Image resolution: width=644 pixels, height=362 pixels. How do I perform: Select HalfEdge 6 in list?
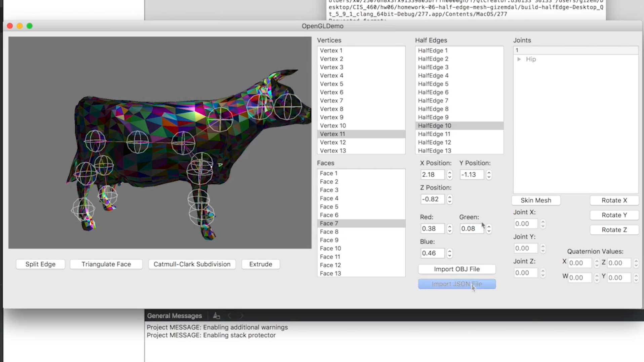459,92
